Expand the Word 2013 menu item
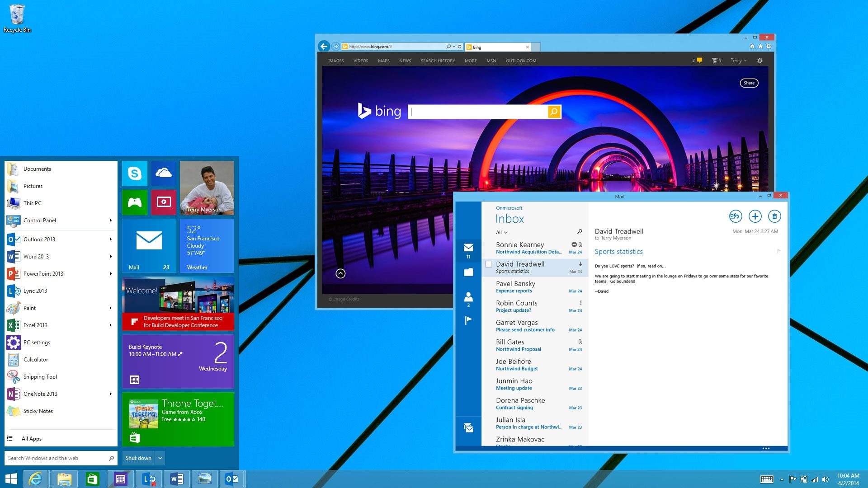 tap(111, 256)
